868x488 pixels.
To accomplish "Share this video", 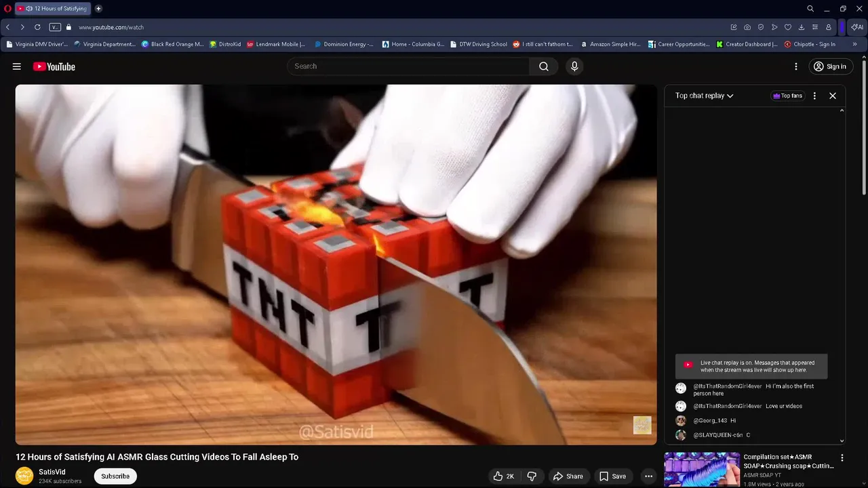I will [568, 476].
